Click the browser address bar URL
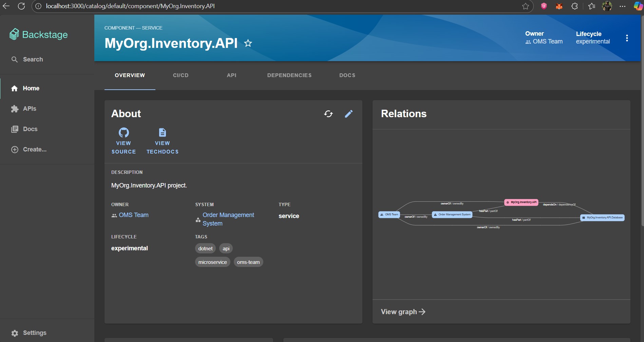This screenshot has height=342, width=644. [x=130, y=6]
